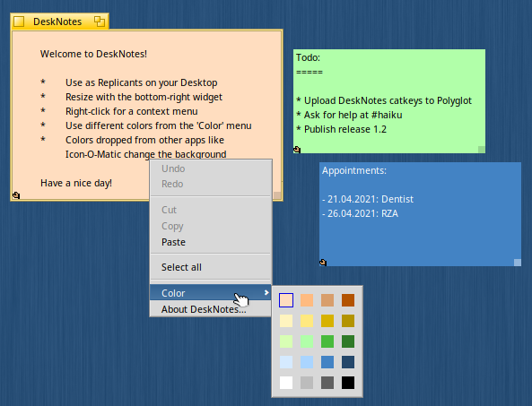The image size is (532, 406).
Task: Click replicant handle on the welcome note
Action: [x=16, y=195]
